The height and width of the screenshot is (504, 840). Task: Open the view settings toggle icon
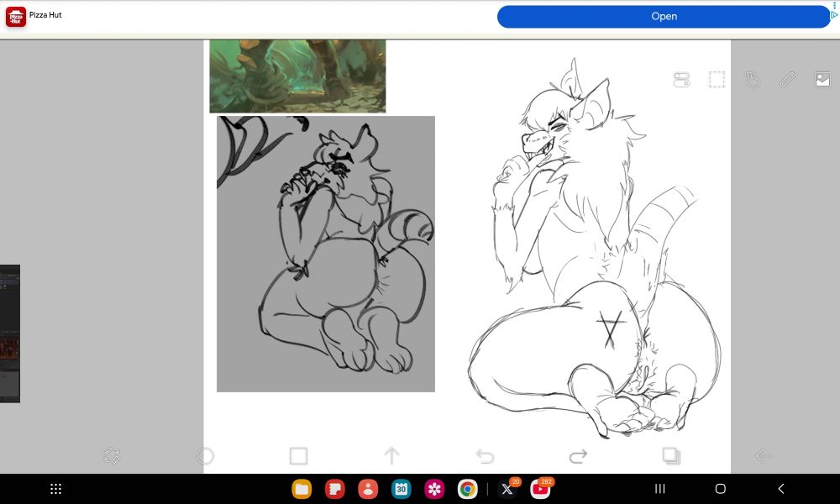point(681,80)
